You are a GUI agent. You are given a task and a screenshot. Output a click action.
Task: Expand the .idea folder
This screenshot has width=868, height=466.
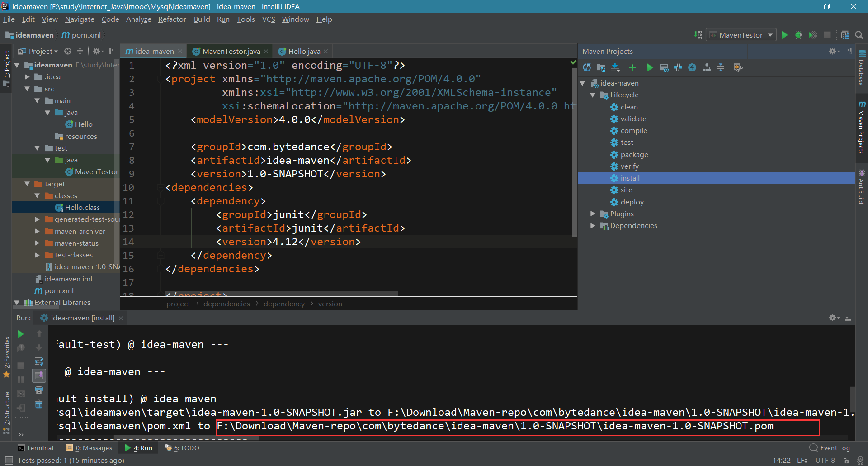(28, 77)
